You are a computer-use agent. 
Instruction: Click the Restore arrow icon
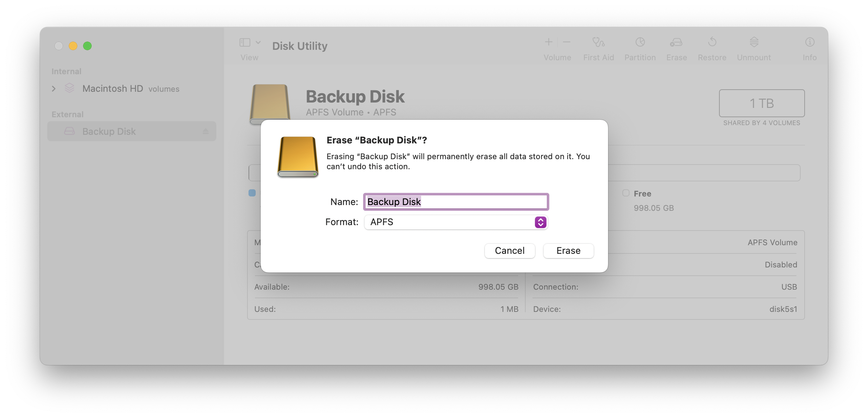click(712, 42)
